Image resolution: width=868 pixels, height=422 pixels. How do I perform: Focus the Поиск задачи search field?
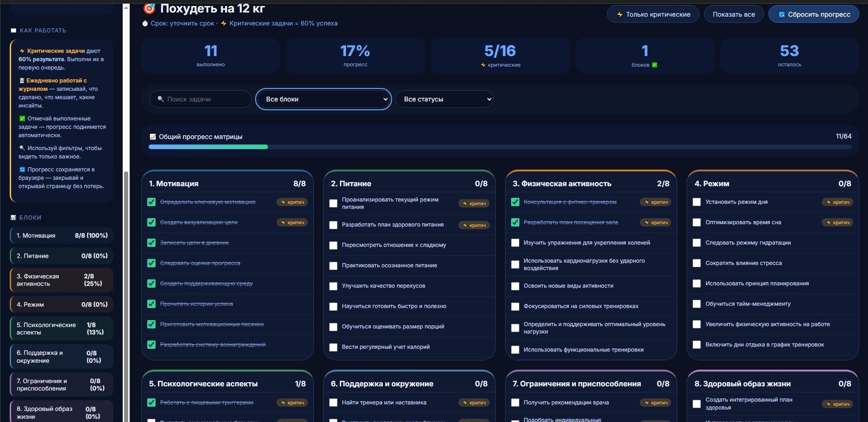pos(200,99)
